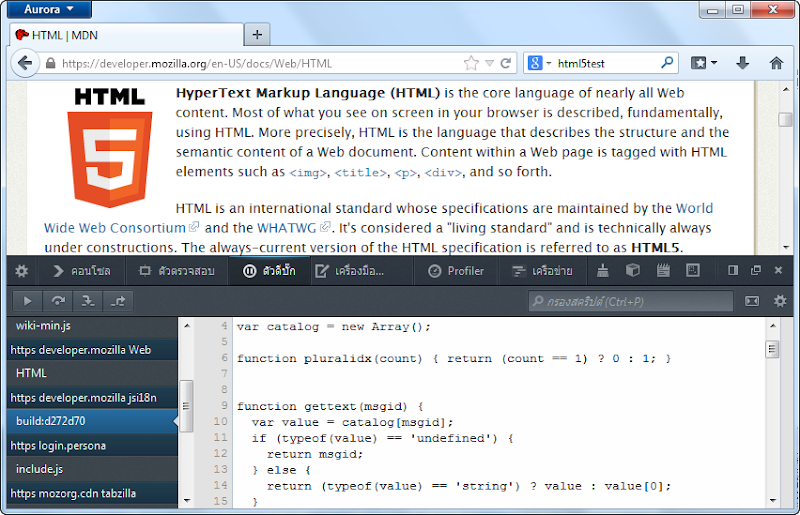Viewport: 800px width, 515px height.
Task: Open the URL history dropdown arrow
Action: pyautogui.click(x=490, y=63)
